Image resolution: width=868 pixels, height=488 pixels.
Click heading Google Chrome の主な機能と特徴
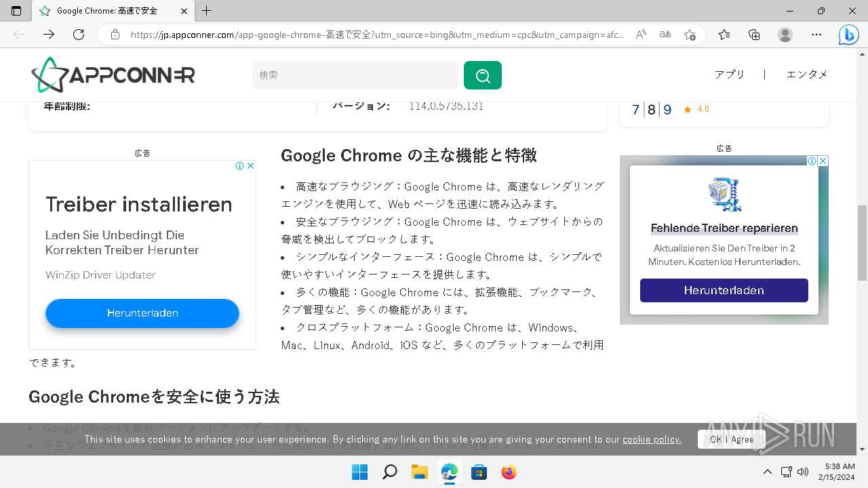[x=409, y=155]
